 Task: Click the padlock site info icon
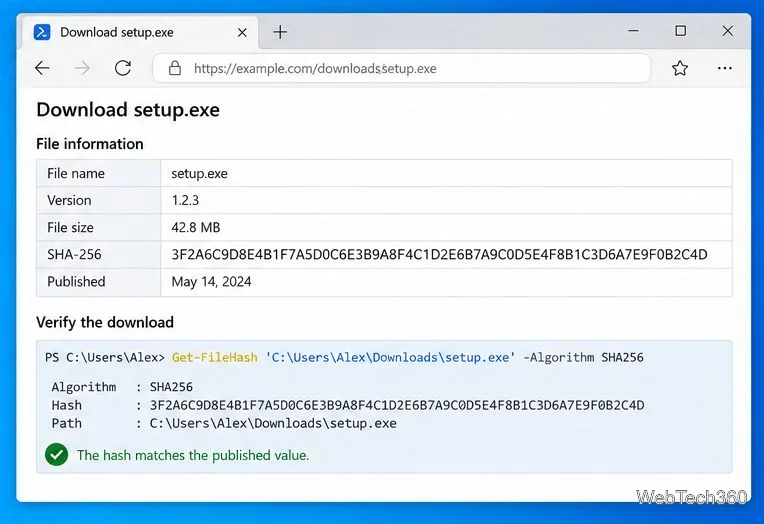point(175,68)
